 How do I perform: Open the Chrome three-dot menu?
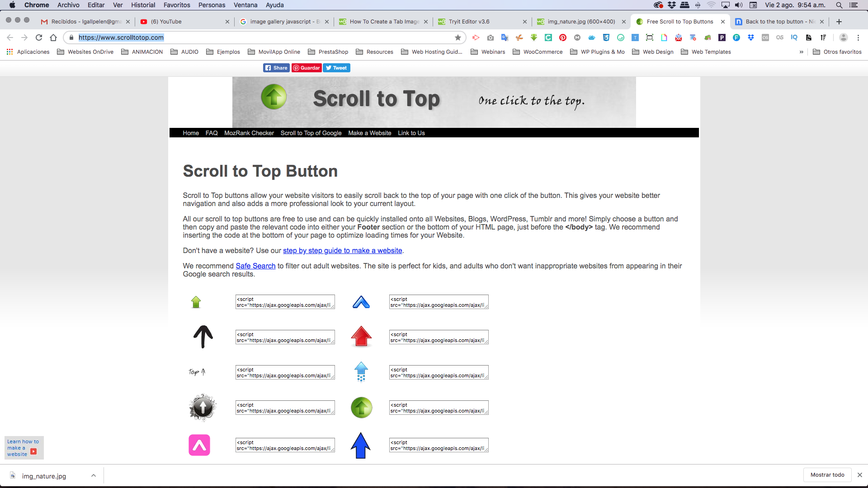tap(859, 38)
